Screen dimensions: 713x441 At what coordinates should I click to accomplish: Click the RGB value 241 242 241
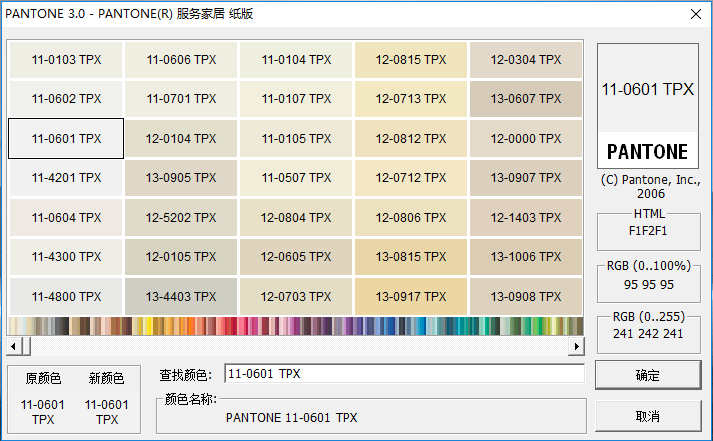(x=648, y=334)
